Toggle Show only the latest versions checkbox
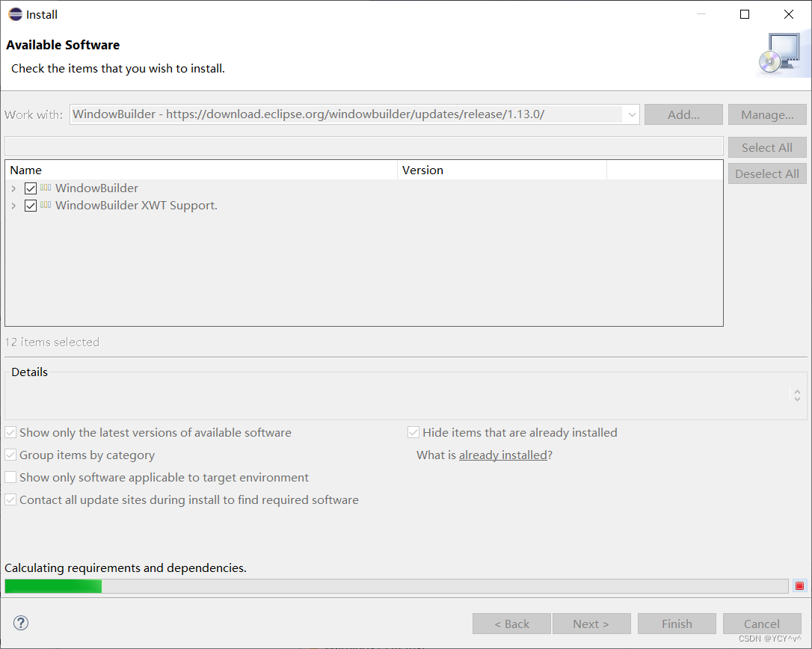 pos(10,432)
